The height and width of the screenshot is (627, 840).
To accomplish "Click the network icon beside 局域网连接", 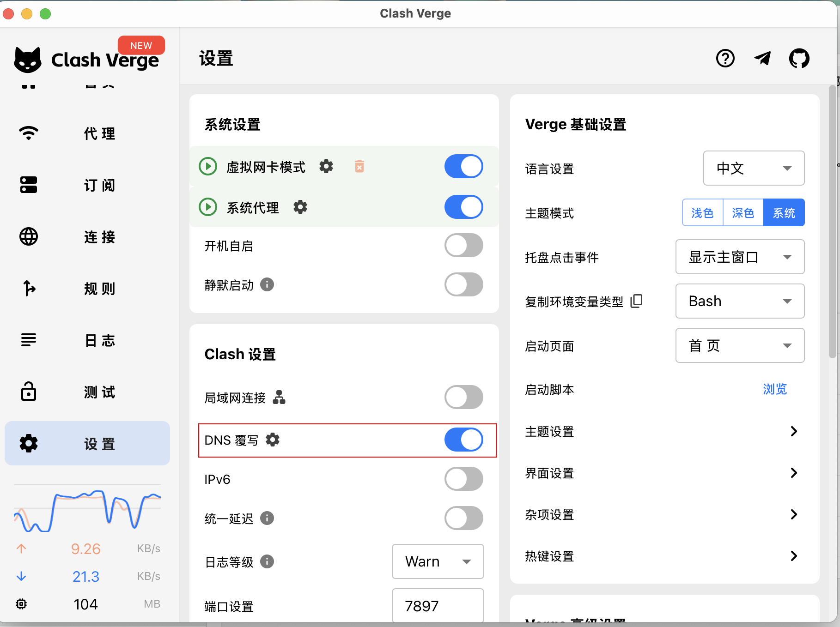I will click(x=279, y=397).
